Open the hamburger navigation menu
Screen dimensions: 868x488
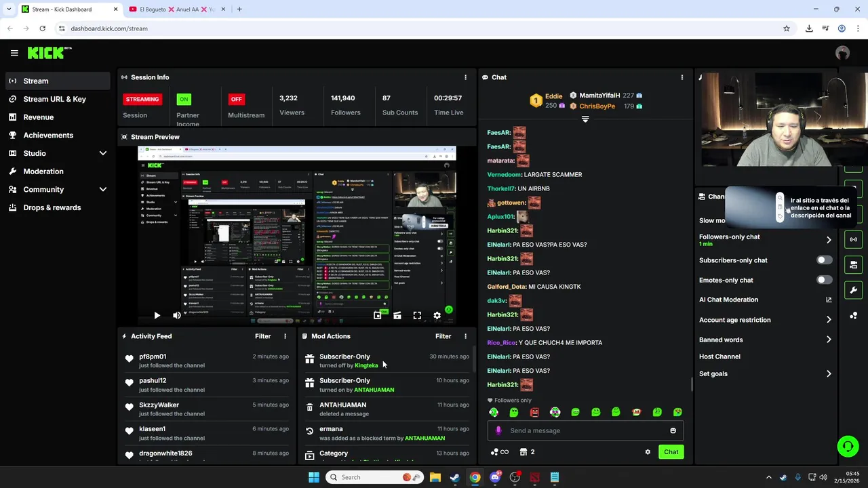coord(14,53)
